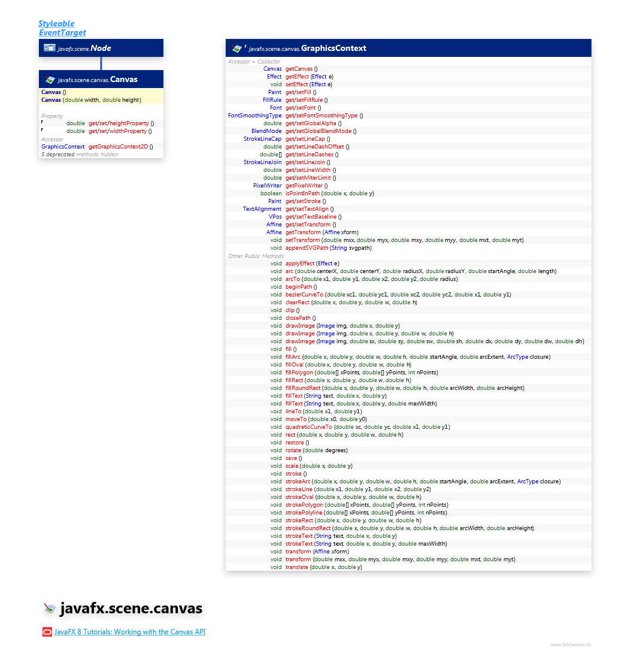The image size is (625, 672).
Task: Click the Canvas () constructor row
Action: coord(101,92)
